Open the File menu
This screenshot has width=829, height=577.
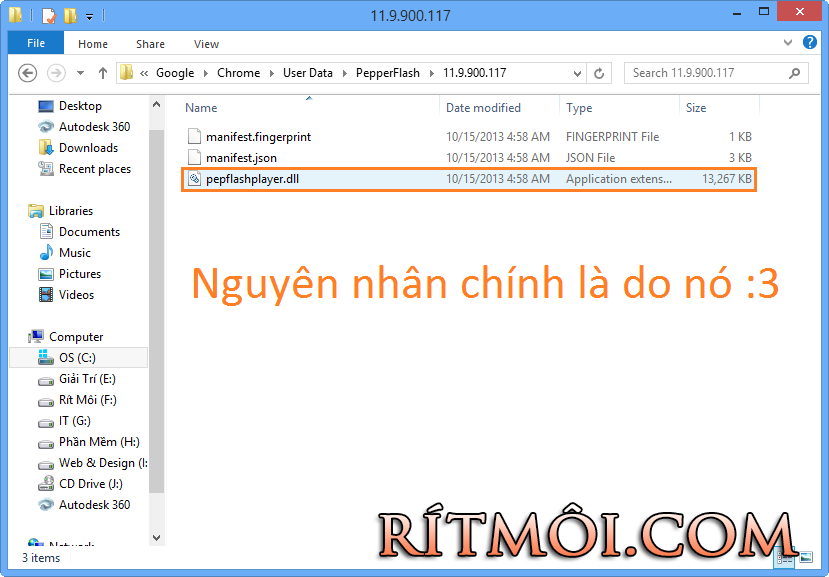[36, 43]
